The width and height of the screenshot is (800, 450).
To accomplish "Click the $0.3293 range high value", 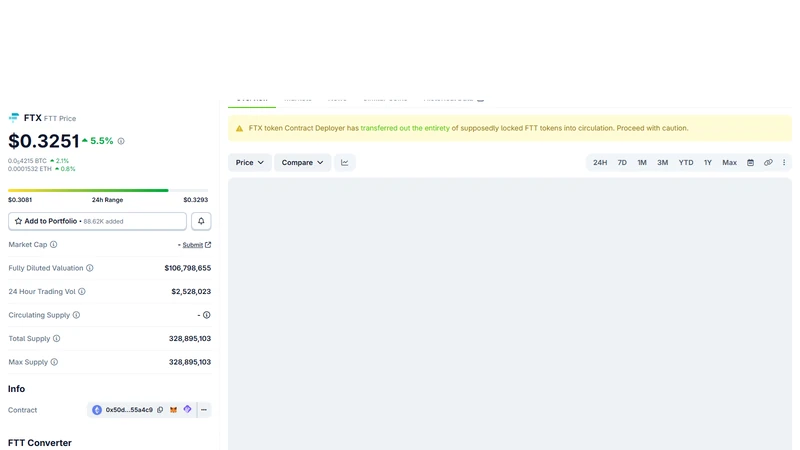I will [196, 200].
